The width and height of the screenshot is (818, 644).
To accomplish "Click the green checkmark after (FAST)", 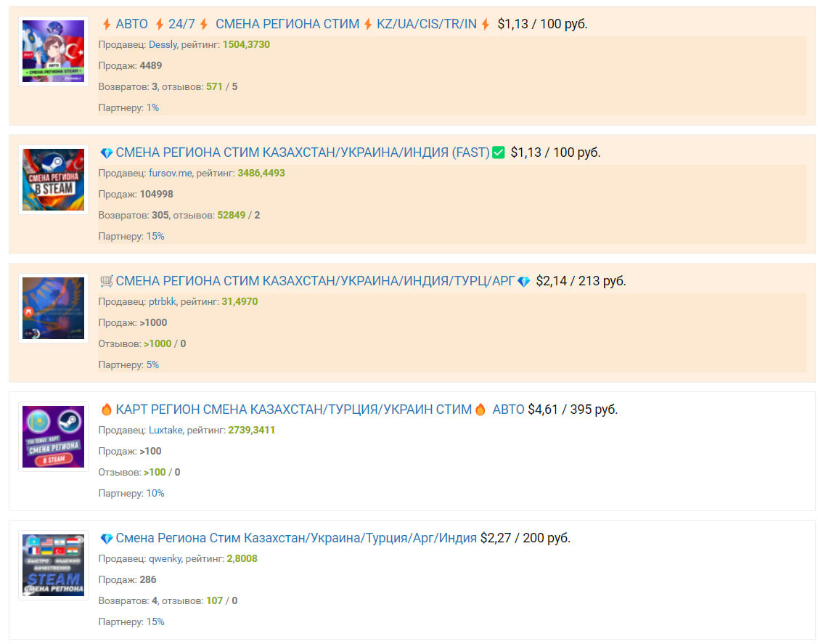I will [x=498, y=152].
